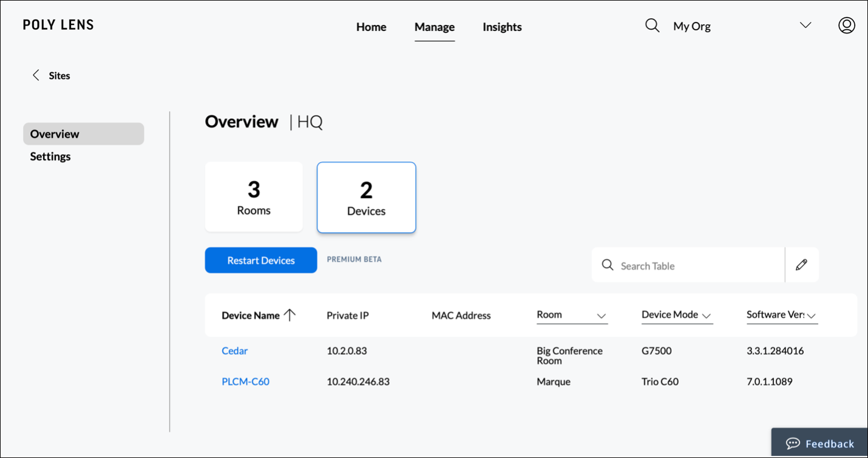Click the pencil icon to edit table columns
Screen dimensions: 868x458
[802, 265]
